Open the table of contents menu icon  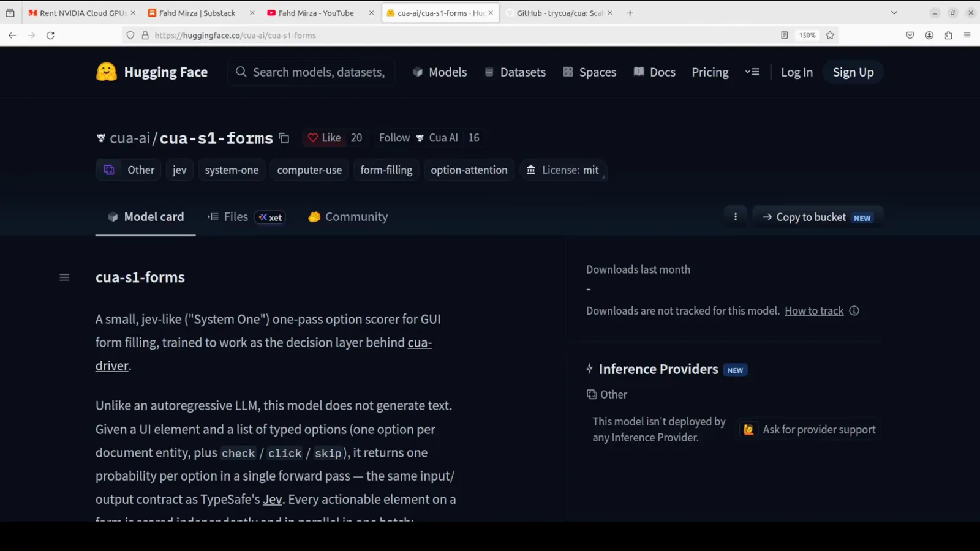click(x=64, y=277)
